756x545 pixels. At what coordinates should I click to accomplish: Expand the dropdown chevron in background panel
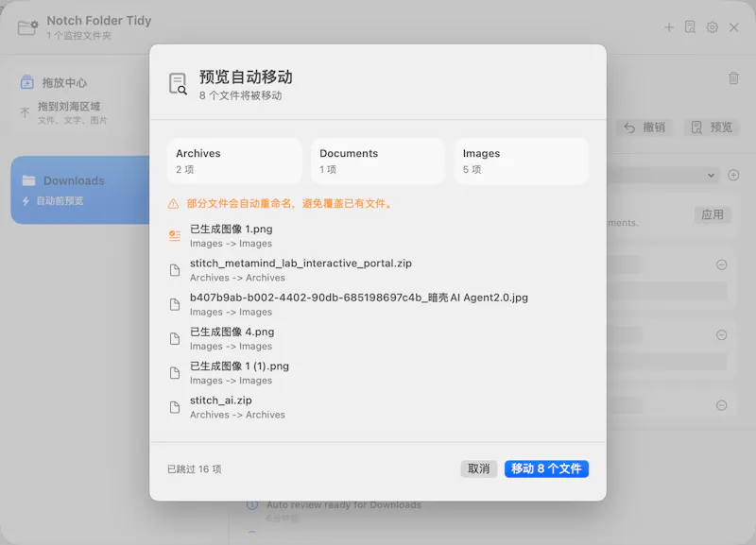pyautogui.click(x=711, y=176)
